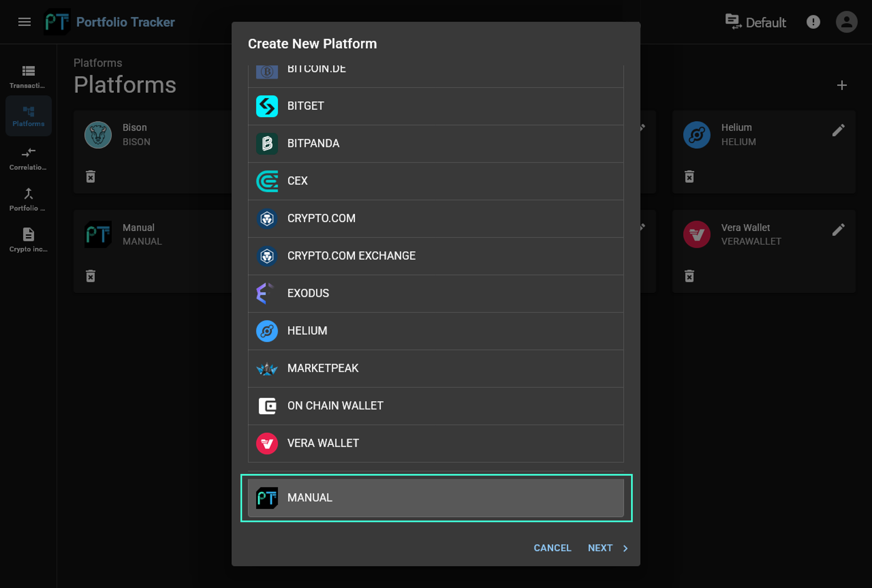
Task: Click the Bison platform avatar
Action: pyautogui.click(x=98, y=135)
